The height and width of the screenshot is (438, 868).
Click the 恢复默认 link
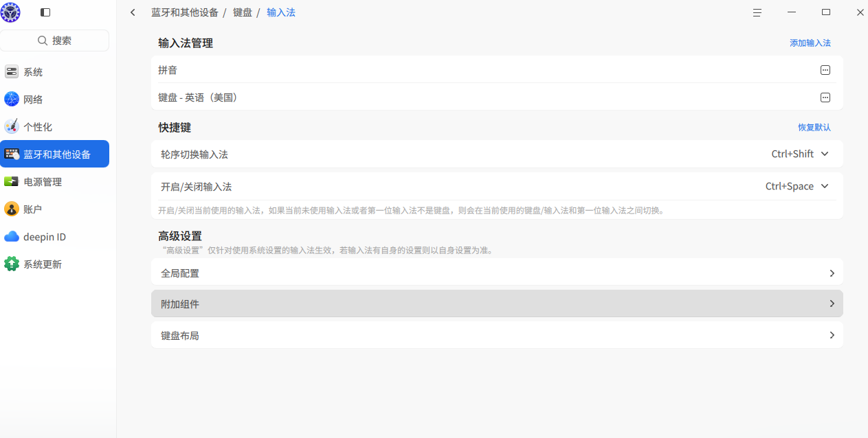coord(814,127)
